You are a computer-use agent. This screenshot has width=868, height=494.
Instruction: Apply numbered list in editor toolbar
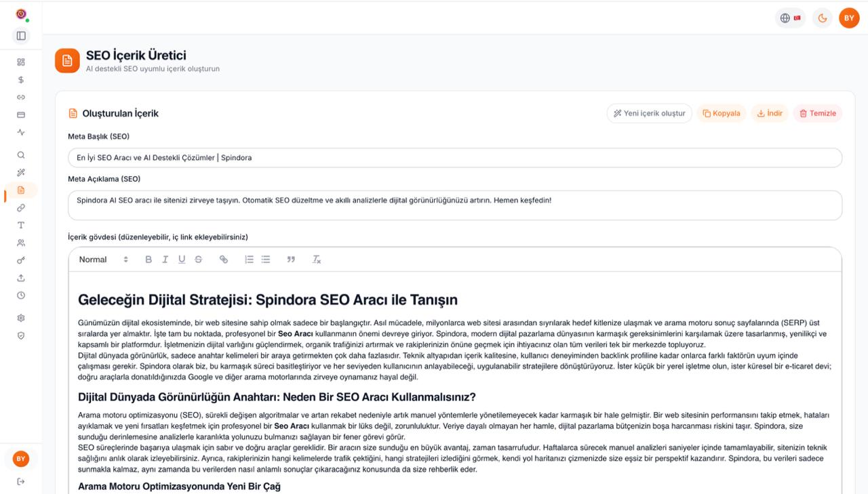pyautogui.click(x=249, y=260)
